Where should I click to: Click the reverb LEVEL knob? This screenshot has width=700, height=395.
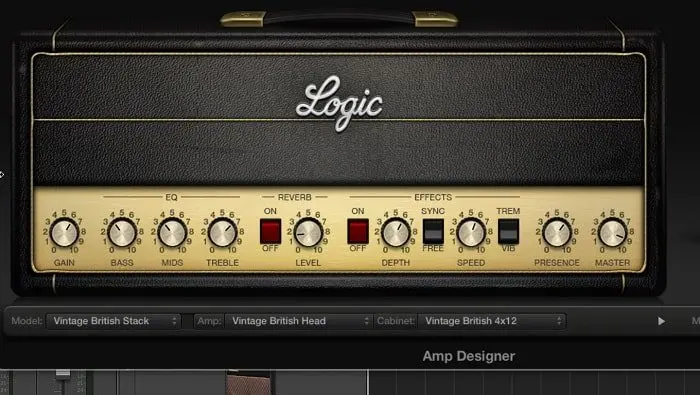click(308, 233)
